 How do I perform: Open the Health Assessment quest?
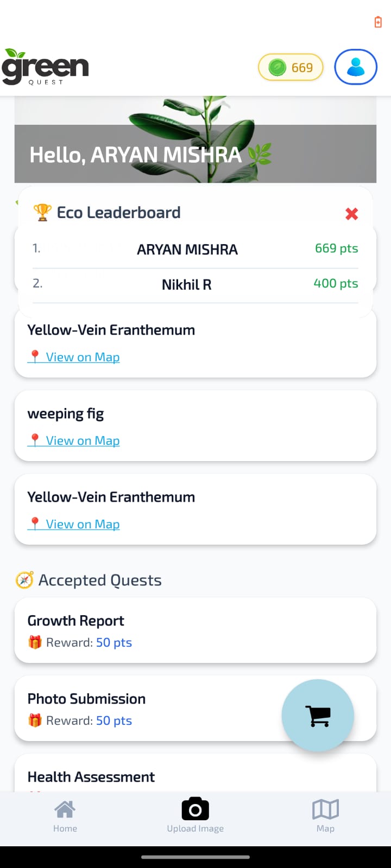pos(91,777)
